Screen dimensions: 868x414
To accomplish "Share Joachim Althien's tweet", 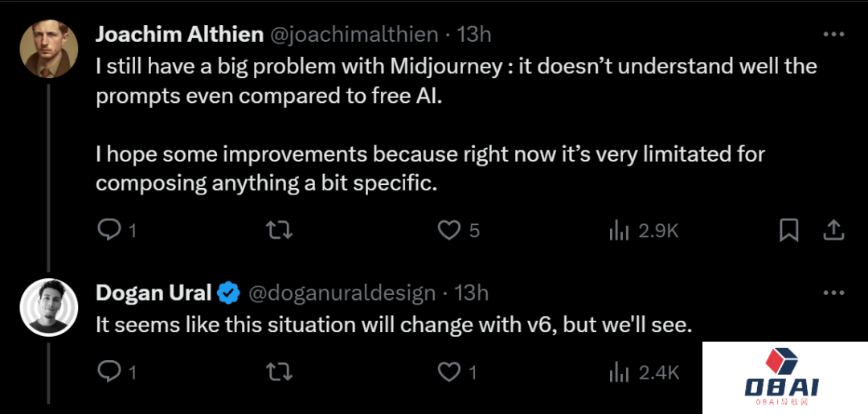I will pos(833,231).
